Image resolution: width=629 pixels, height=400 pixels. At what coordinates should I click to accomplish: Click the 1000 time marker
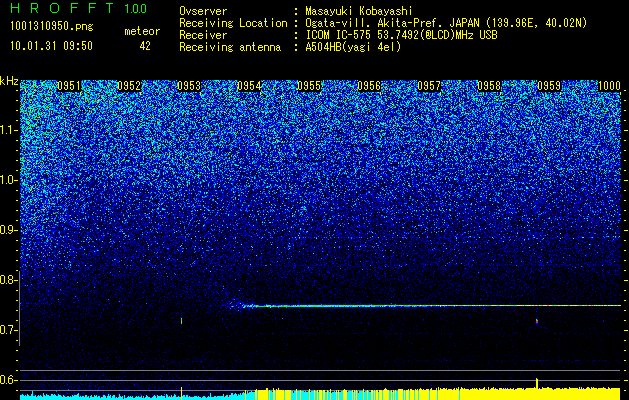coord(609,86)
